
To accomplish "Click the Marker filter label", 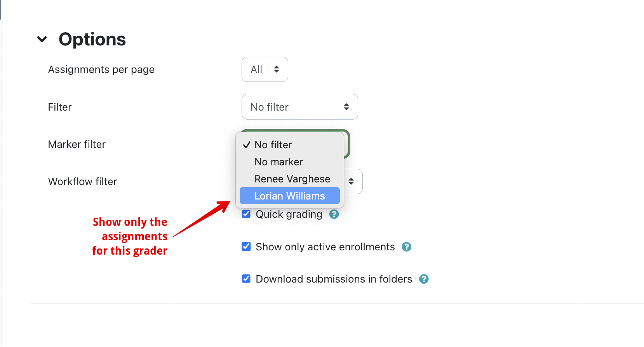I will coord(77,144).
